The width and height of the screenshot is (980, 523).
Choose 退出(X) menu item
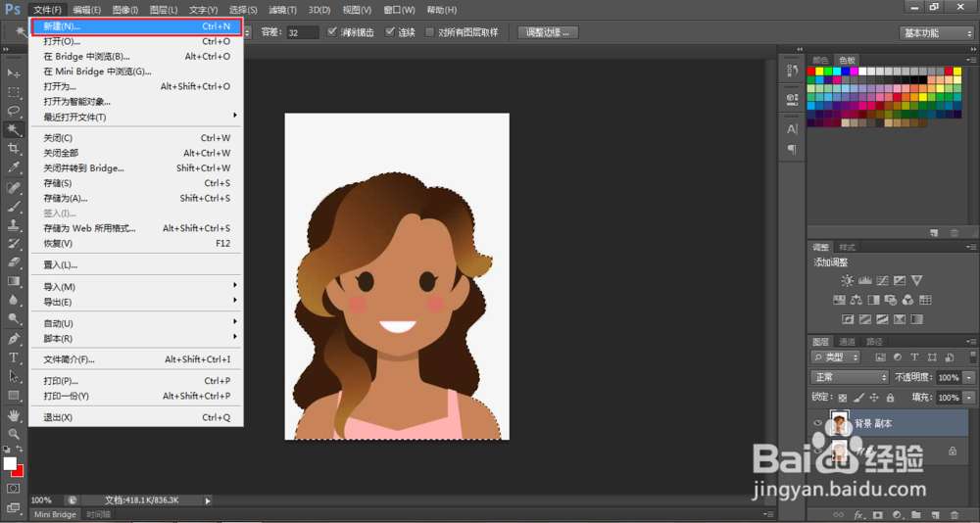tap(136, 417)
